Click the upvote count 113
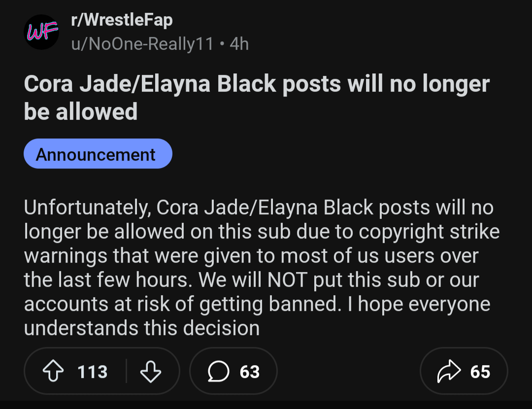The width and height of the screenshot is (532, 409). [92, 371]
